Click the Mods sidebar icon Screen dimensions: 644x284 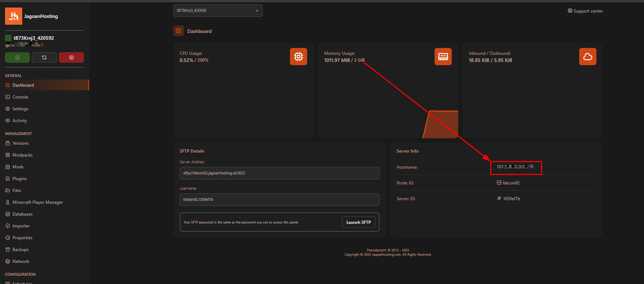pyautogui.click(x=8, y=167)
